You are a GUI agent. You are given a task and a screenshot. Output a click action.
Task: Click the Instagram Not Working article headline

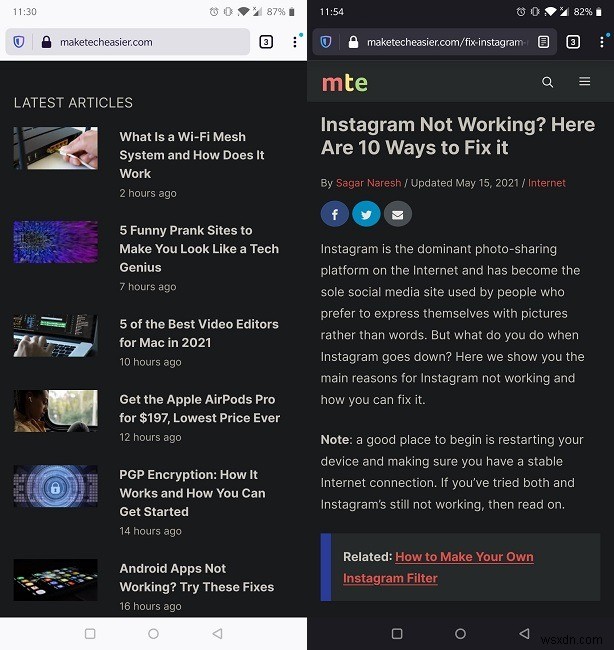(458, 136)
